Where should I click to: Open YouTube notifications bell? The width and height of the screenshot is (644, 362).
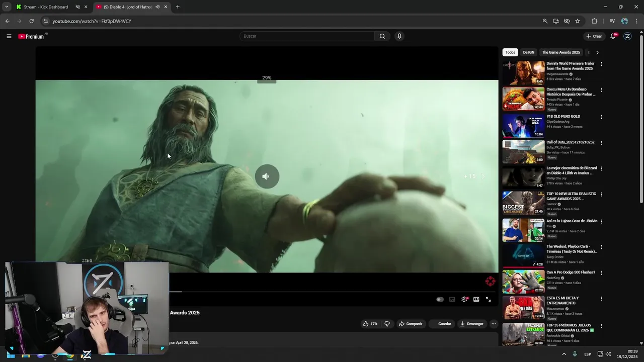613,36
